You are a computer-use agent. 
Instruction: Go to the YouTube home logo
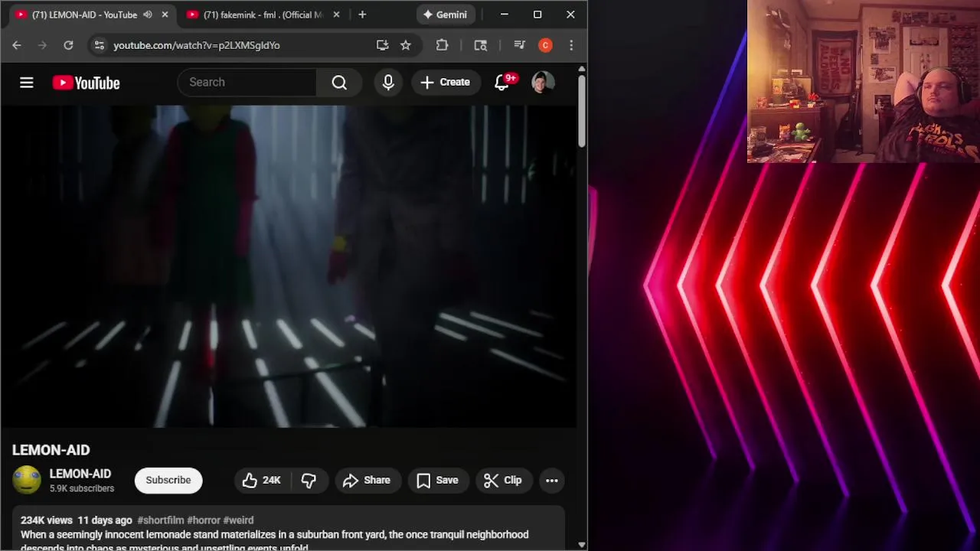(86, 83)
